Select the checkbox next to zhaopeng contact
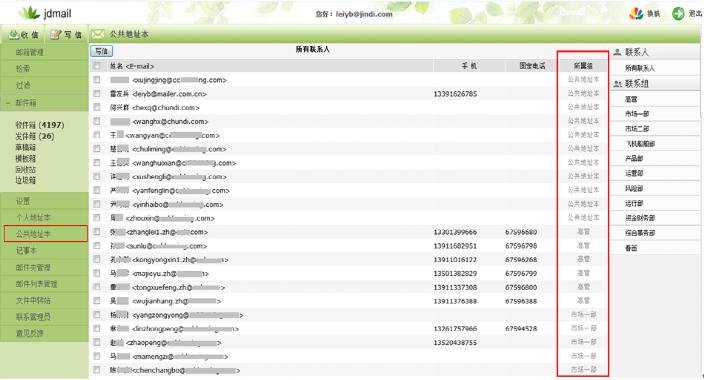 point(97,342)
